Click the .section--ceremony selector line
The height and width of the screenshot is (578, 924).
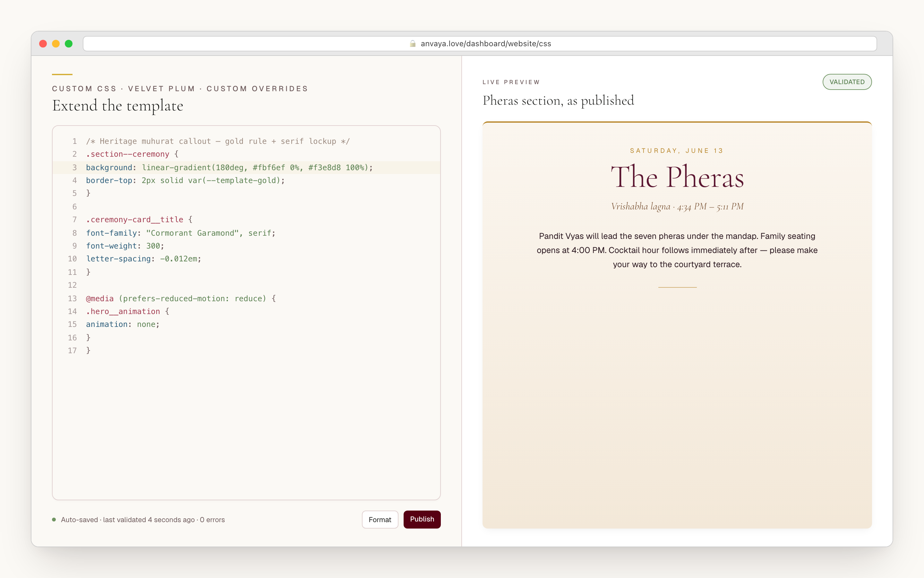132,154
